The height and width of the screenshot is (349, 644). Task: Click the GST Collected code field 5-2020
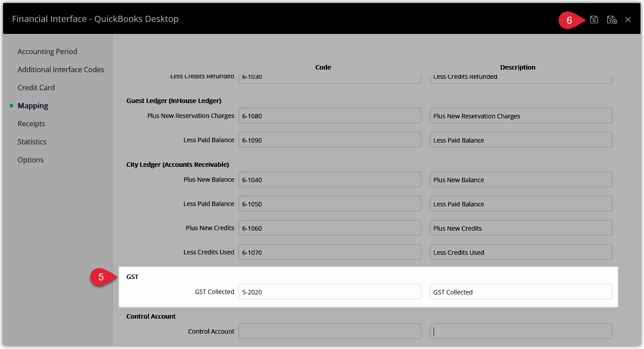tap(330, 292)
